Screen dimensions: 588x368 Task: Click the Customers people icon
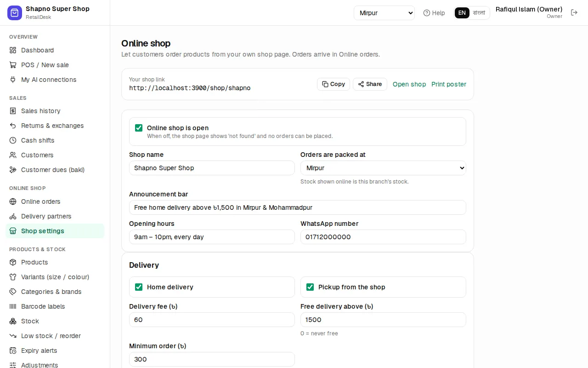click(x=13, y=155)
